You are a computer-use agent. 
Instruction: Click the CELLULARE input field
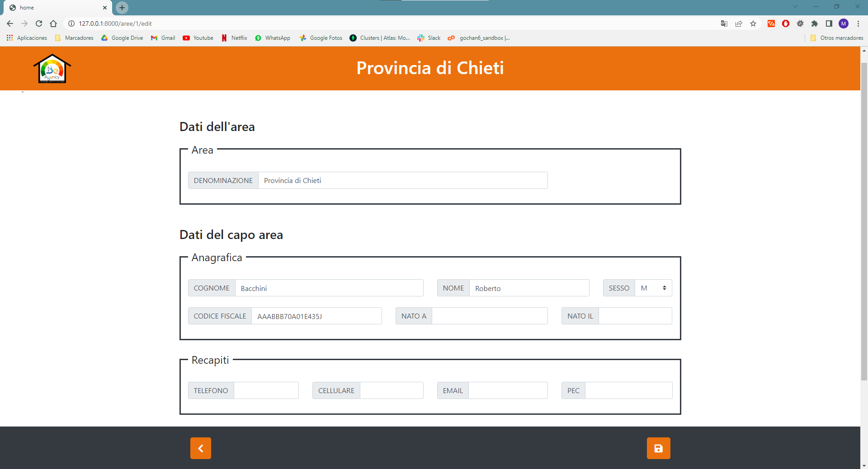pos(392,390)
